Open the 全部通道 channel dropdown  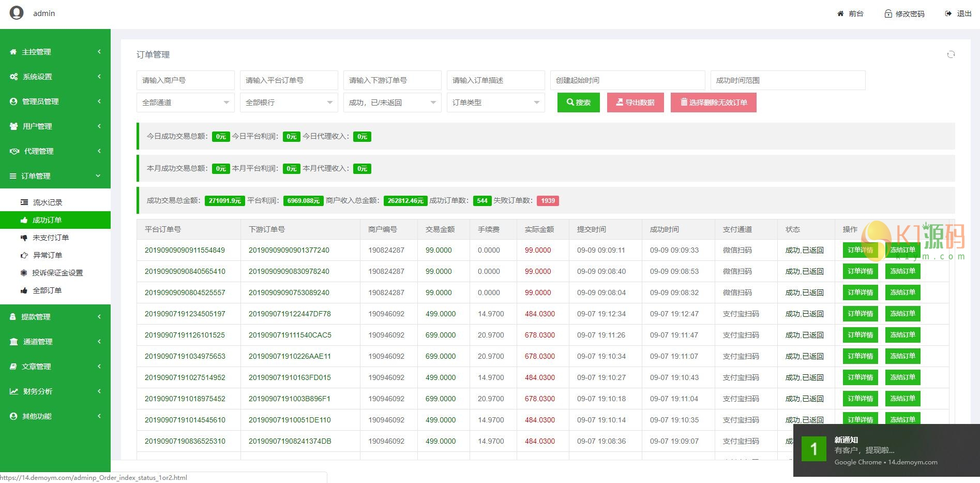pos(185,103)
